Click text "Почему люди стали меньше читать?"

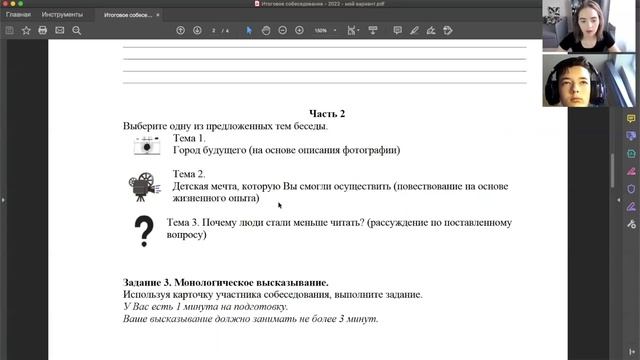(x=283, y=223)
